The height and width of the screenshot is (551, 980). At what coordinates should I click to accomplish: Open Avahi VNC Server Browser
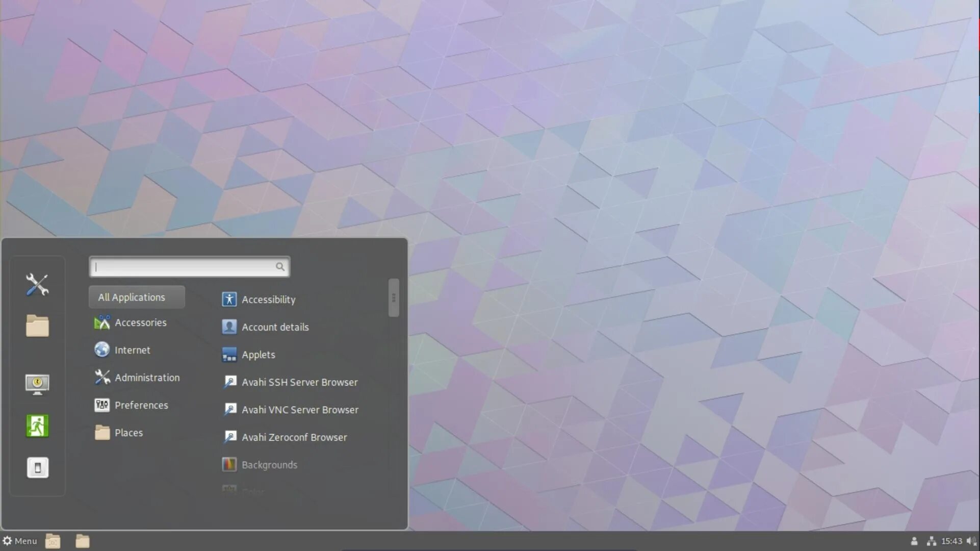[x=300, y=410]
